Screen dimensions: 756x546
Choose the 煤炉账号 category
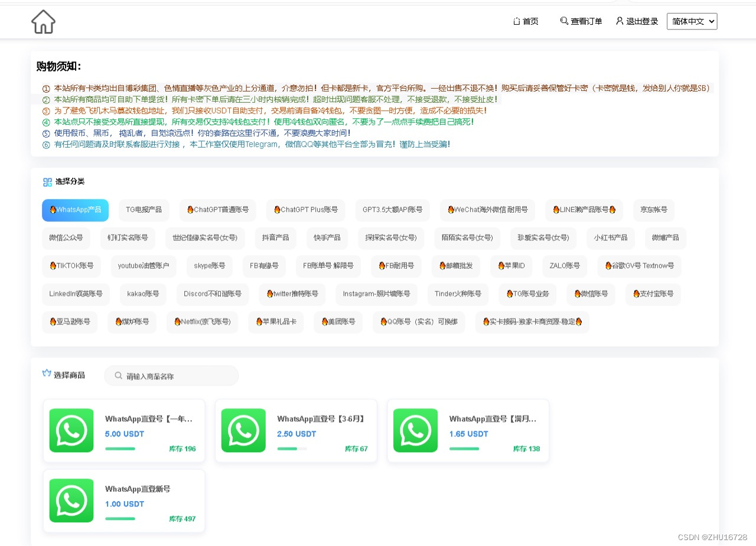click(x=132, y=322)
